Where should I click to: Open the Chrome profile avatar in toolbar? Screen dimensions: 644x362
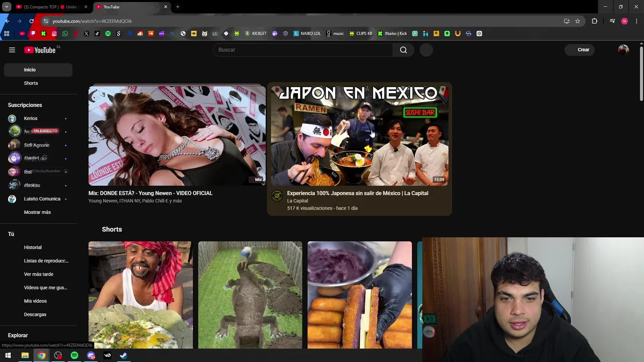click(624, 21)
